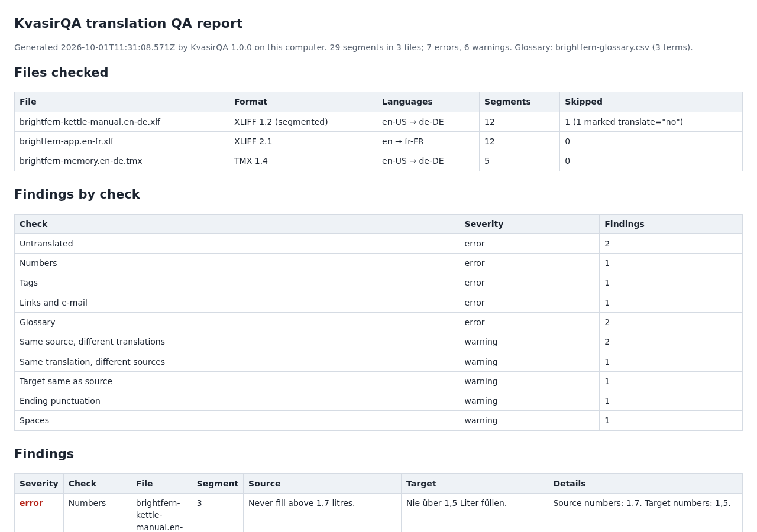Select the brightfern-kettle-manual.en-de.xlf file name cell
The height and width of the screenshot is (532, 757).
click(122, 122)
